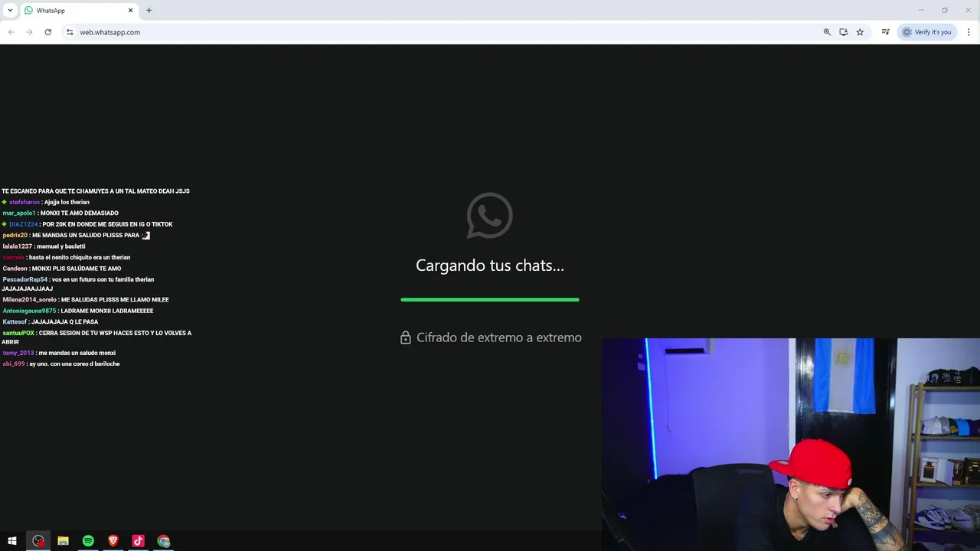Click the green chat loading progress bar
The width and height of the screenshot is (980, 551).
(x=490, y=300)
